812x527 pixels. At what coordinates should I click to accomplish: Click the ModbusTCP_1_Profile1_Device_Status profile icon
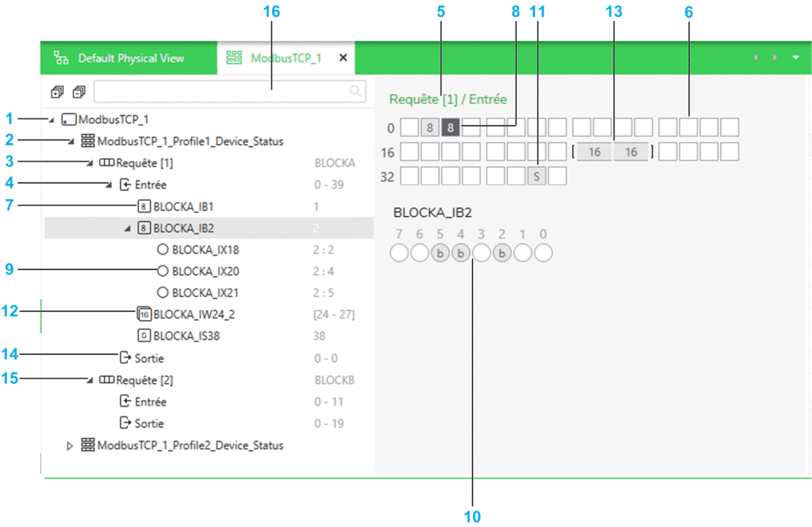coord(88,141)
